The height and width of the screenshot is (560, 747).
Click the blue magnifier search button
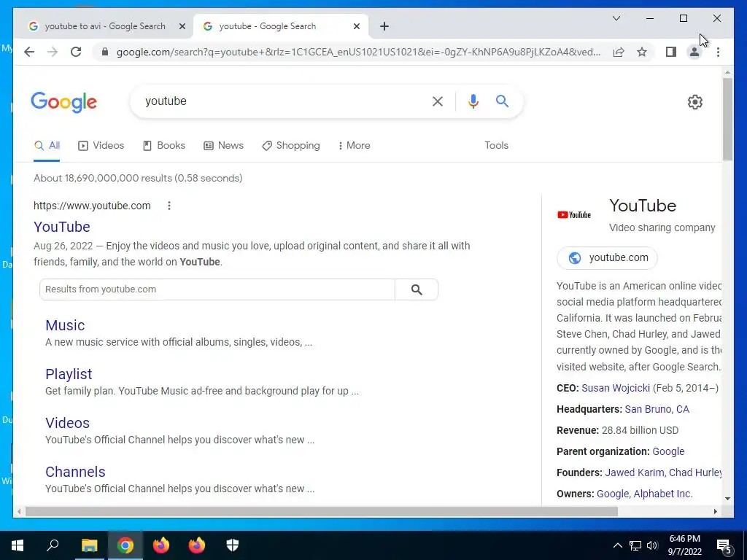tap(502, 101)
